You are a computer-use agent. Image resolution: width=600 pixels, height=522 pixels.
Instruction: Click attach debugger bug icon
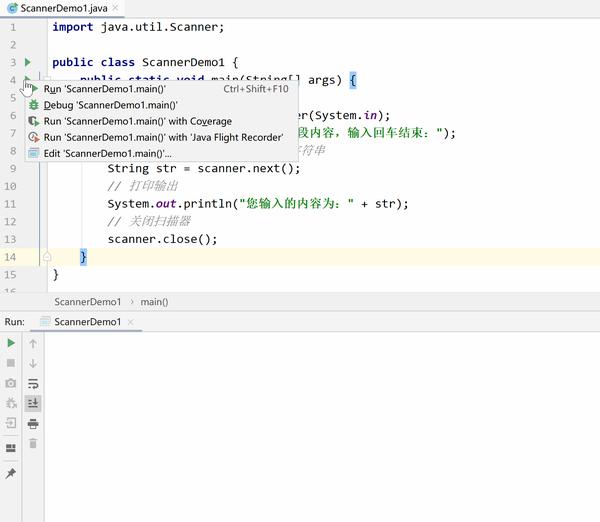[11, 403]
